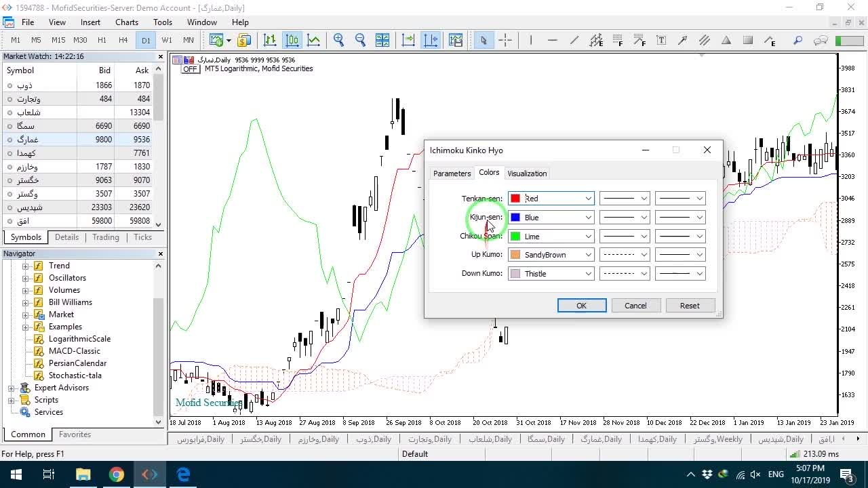The image size is (868, 488).
Task: Click the OK button
Action: pos(582,306)
